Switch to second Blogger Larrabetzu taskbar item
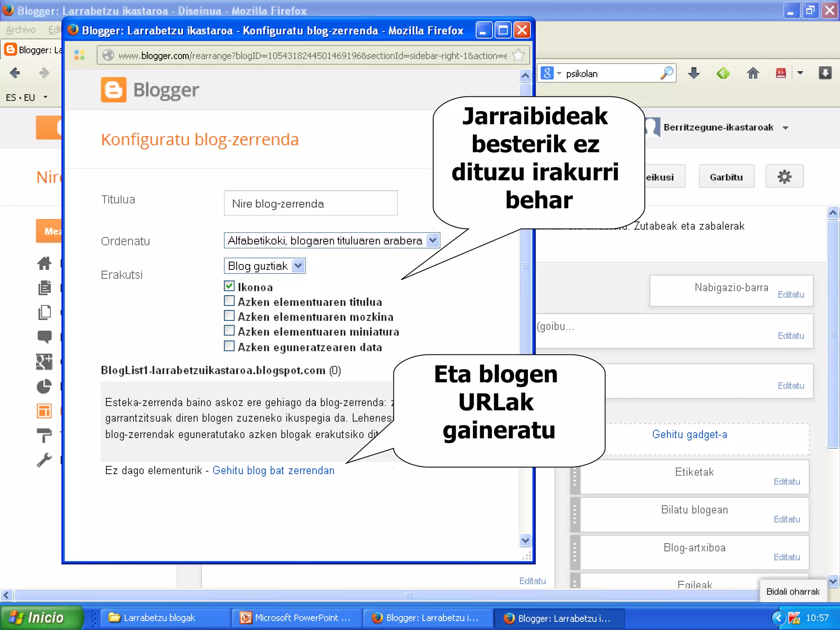 [x=559, y=618]
